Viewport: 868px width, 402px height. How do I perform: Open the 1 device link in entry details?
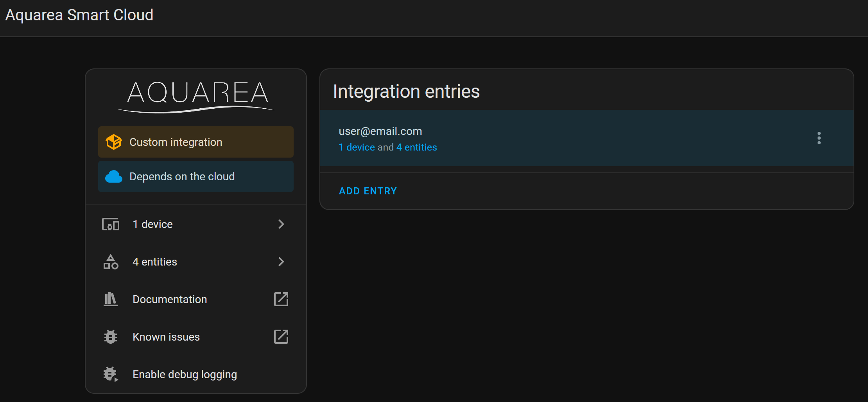coord(356,147)
